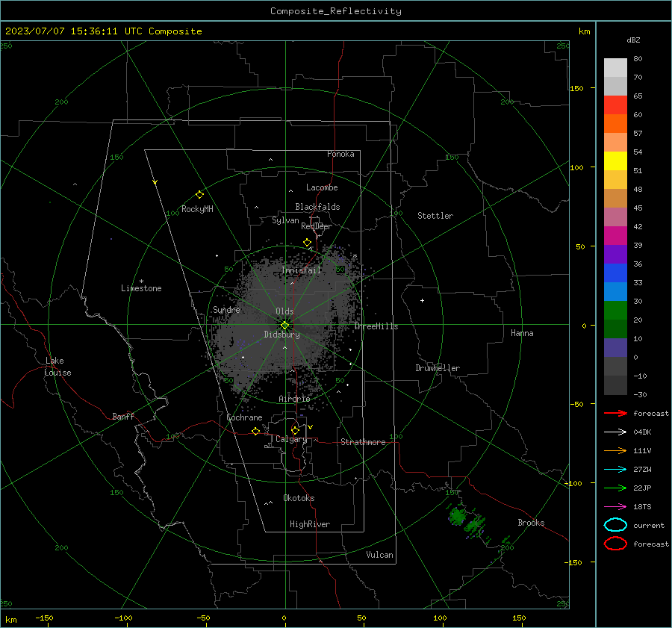Click the dBZ legend heading

633,40
